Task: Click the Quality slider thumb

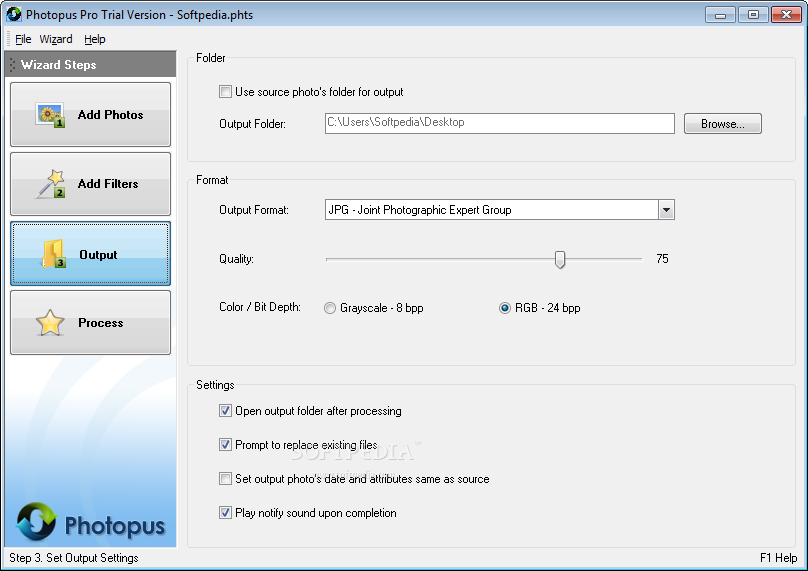Action: coord(560,259)
